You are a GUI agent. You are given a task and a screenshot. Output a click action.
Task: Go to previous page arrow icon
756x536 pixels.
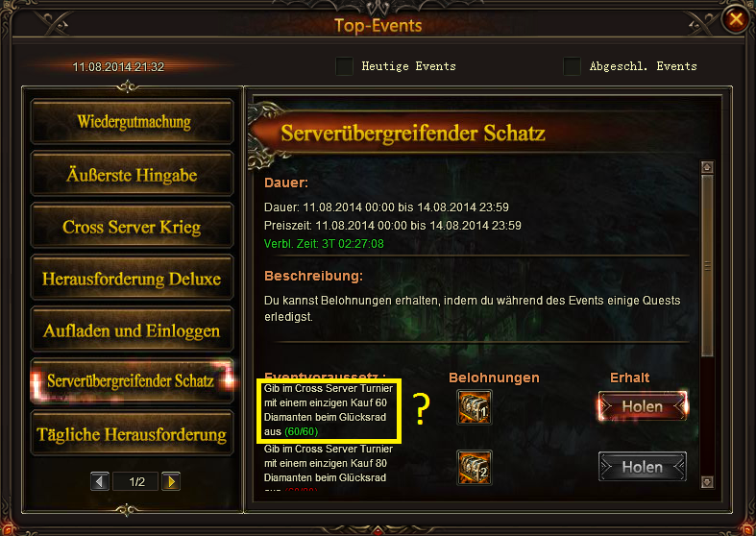[100, 481]
